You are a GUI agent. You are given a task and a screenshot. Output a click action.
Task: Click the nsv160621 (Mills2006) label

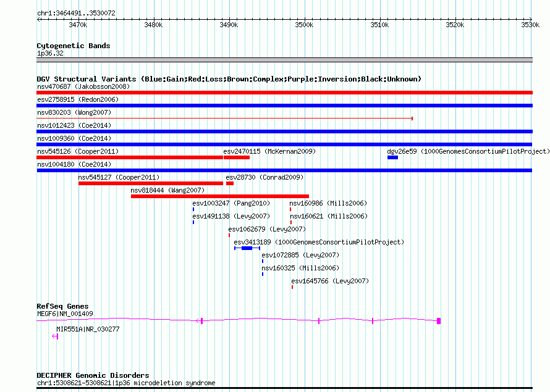coord(329,216)
